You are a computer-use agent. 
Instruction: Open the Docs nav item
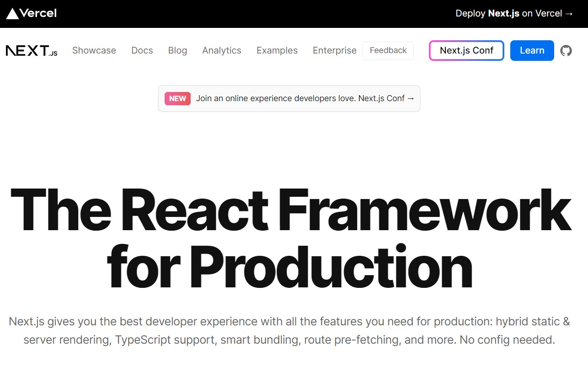coord(142,50)
